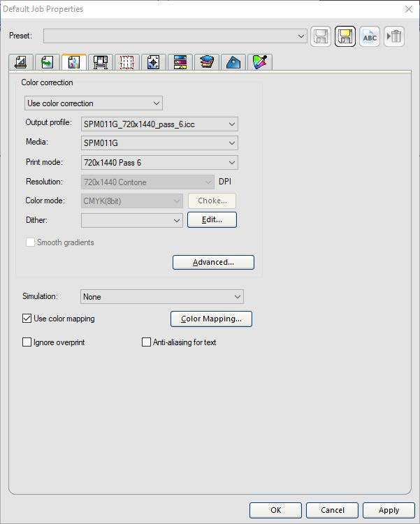Screen dimensions: 420x524
Task: Open the rainbow eyedropper tab icon
Action: 259,62
